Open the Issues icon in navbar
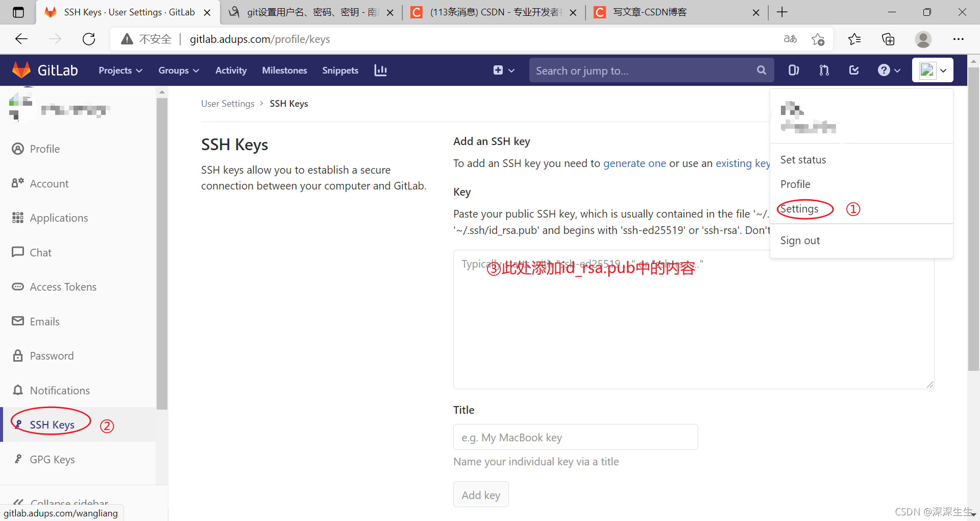 point(794,70)
